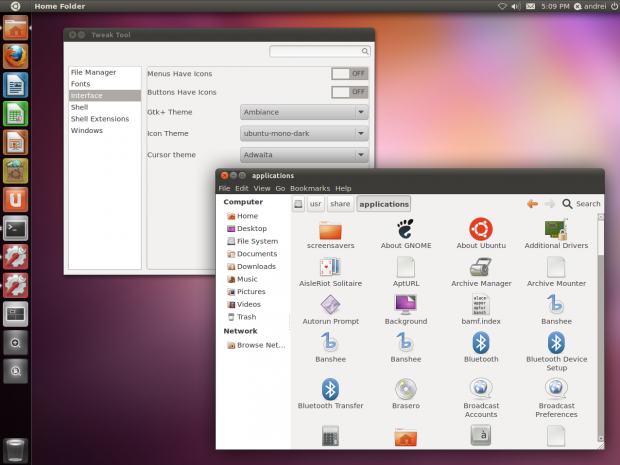
Task: Open the Help menu
Action: tap(343, 189)
